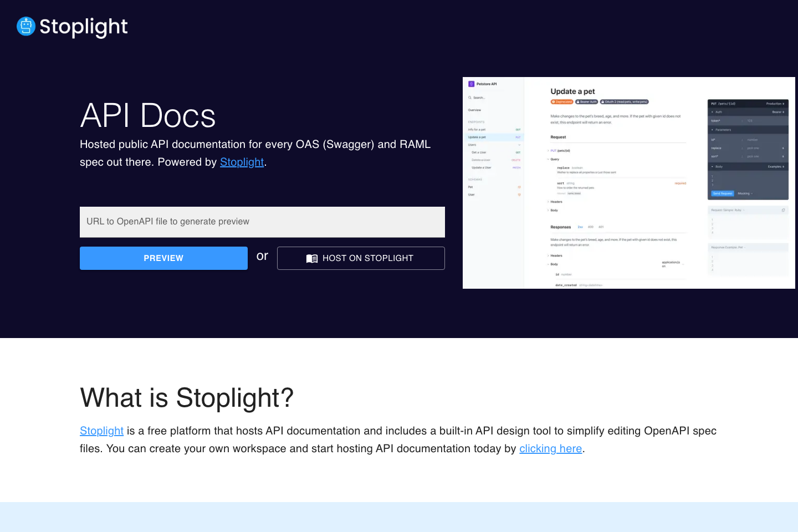Click the search magnifier in the Petstore sidebar
Image resolution: width=798 pixels, height=532 pixels.
(470, 98)
